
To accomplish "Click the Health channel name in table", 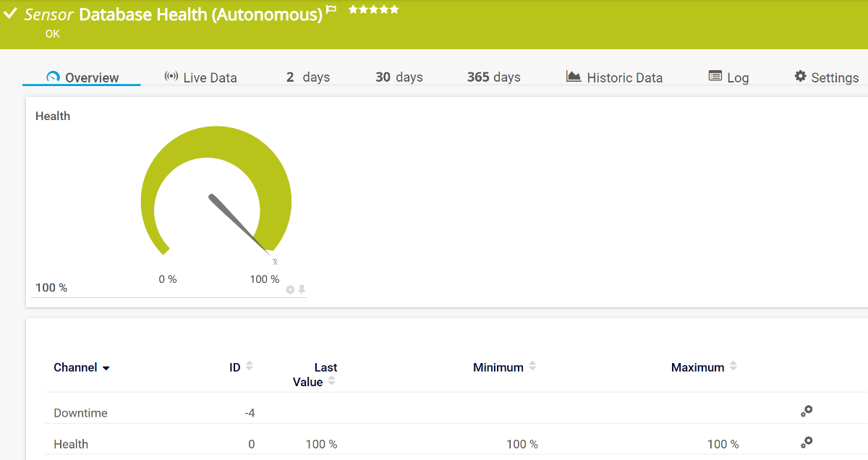I will [x=71, y=444].
